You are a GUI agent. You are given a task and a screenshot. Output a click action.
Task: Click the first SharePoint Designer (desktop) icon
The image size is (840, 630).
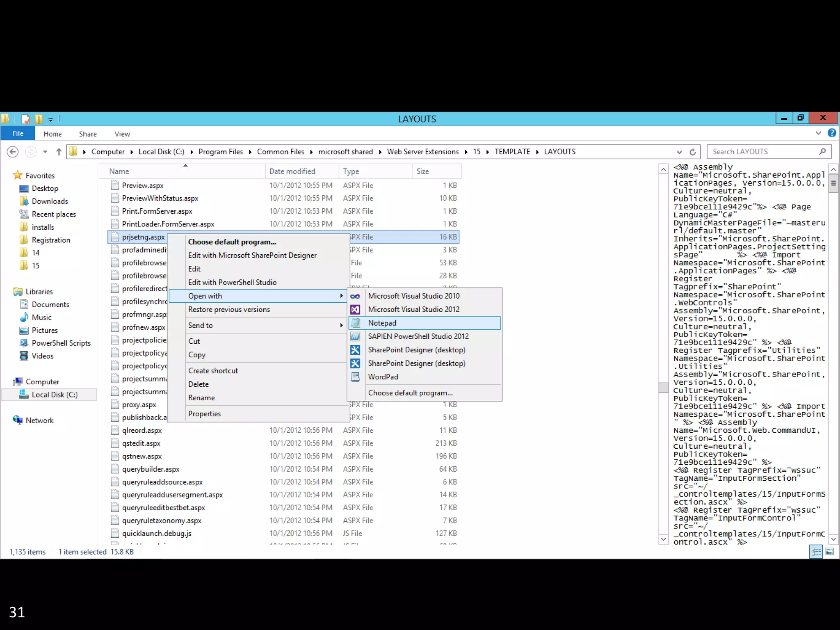tap(355, 350)
